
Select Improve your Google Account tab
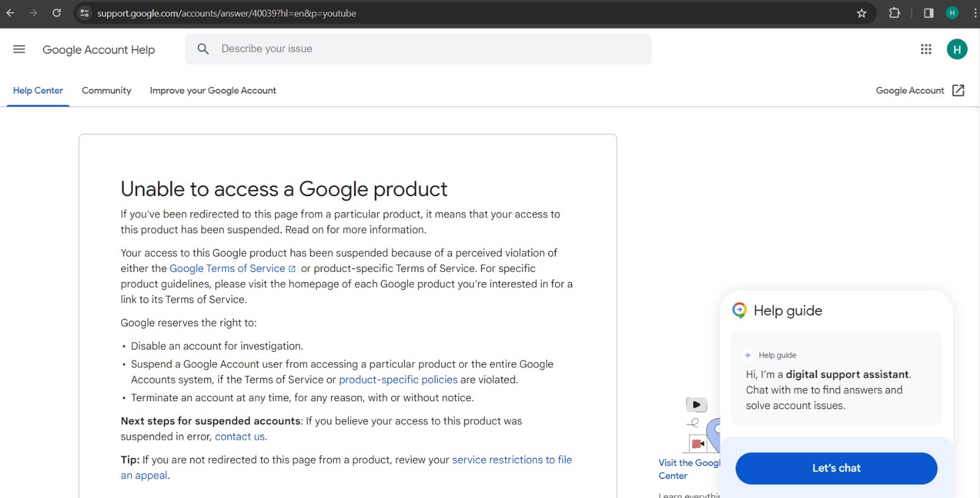213,91
